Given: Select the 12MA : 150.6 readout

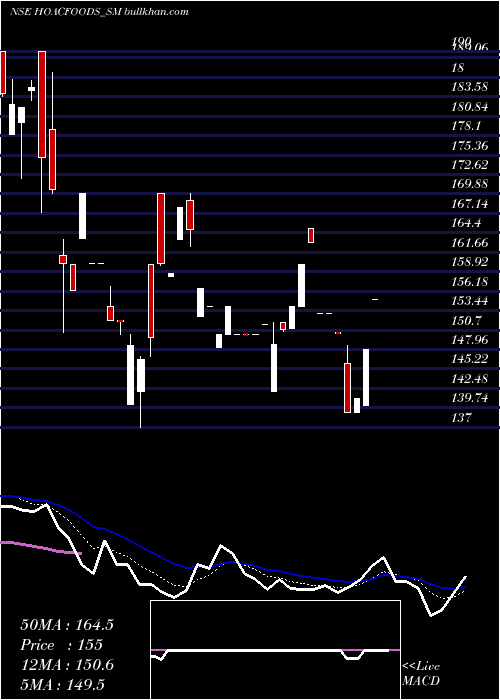Looking at the screenshot, I should click(67, 665).
